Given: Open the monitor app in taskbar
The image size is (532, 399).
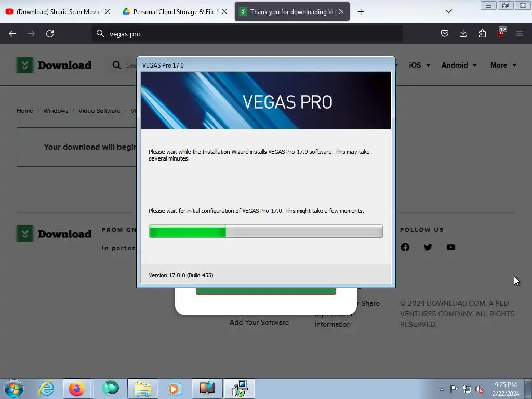Looking at the screenshot, I should click(207, 389).
